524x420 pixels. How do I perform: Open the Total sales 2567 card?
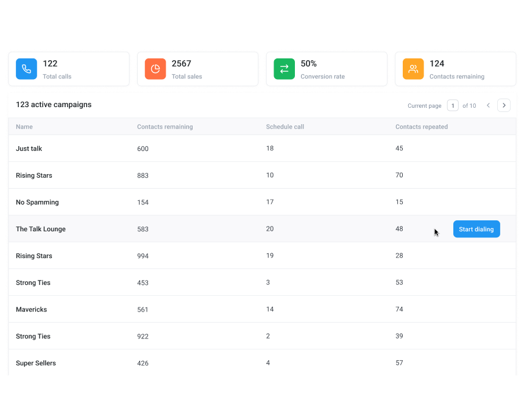[198, 69]
